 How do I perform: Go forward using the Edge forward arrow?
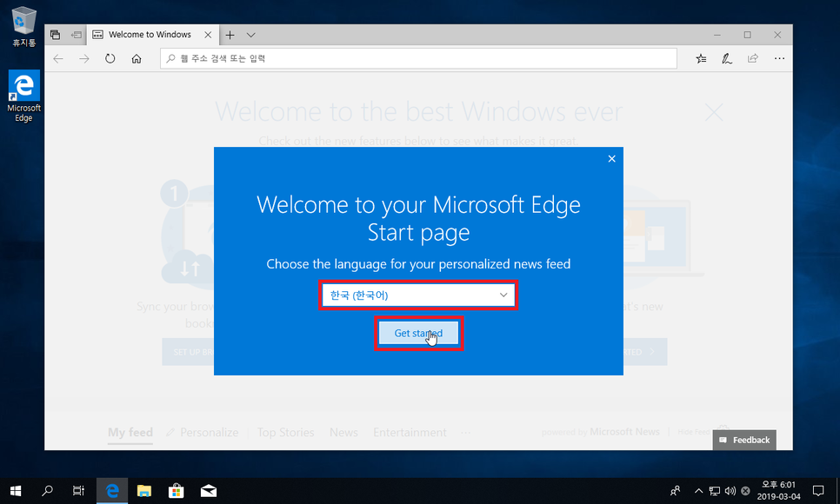tap(84, 59)
